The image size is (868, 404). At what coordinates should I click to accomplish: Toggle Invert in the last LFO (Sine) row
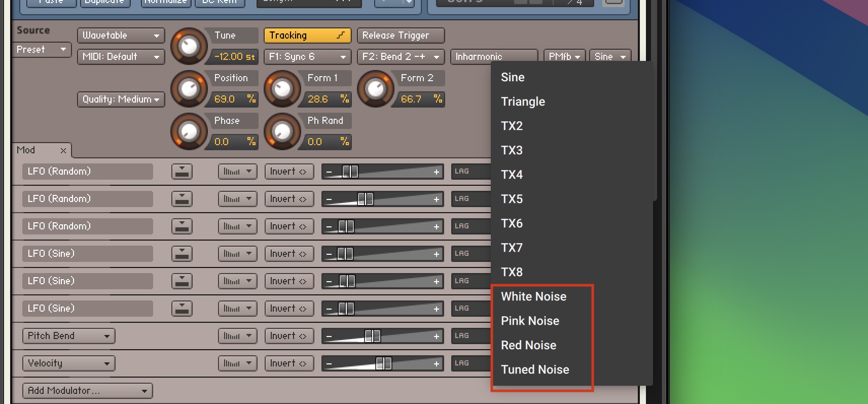point(289,309)
